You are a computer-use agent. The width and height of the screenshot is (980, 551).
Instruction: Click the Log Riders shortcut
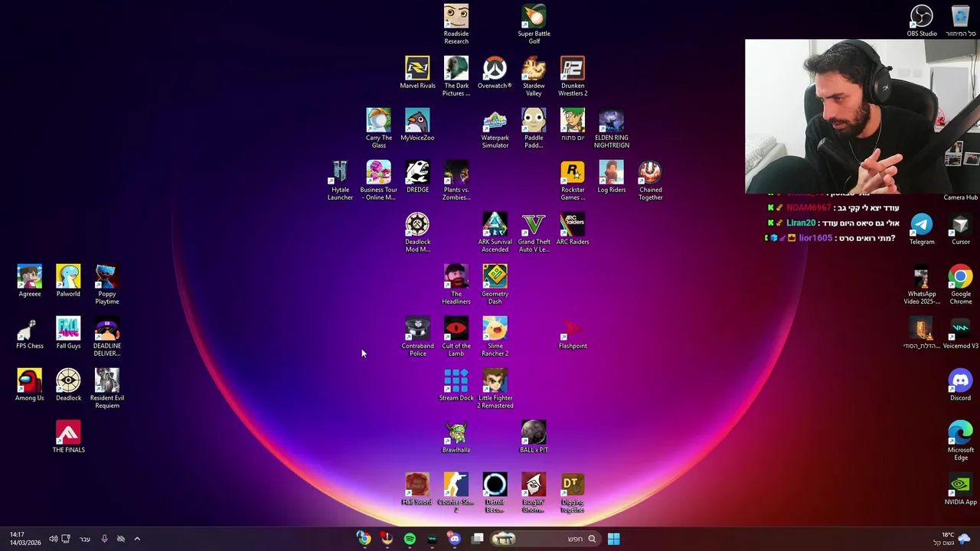coord(611,177)
